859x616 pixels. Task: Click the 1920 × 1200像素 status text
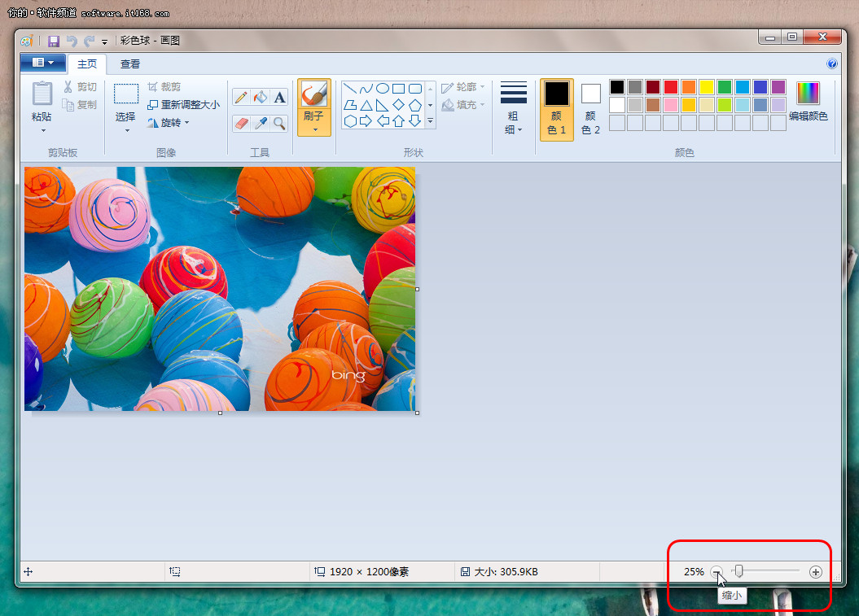click(369, 571)
